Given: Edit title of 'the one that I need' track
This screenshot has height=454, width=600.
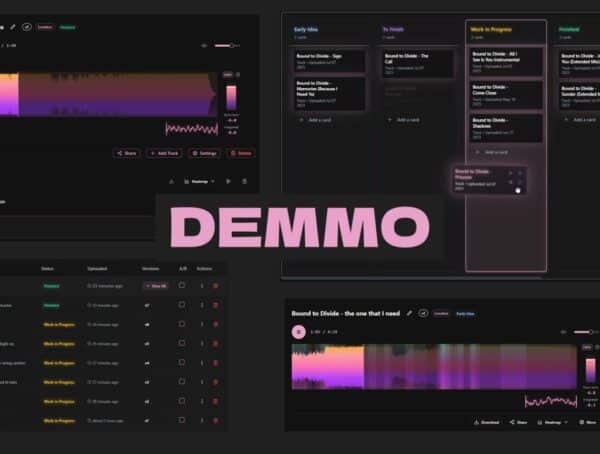Looking at the screenshot, I should pyautogui.click(x=409, y=313).
